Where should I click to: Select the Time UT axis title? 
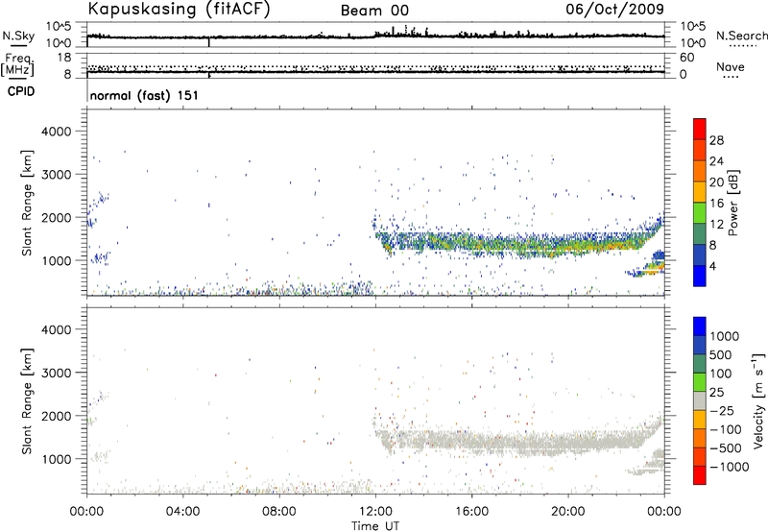click(375, 526)
